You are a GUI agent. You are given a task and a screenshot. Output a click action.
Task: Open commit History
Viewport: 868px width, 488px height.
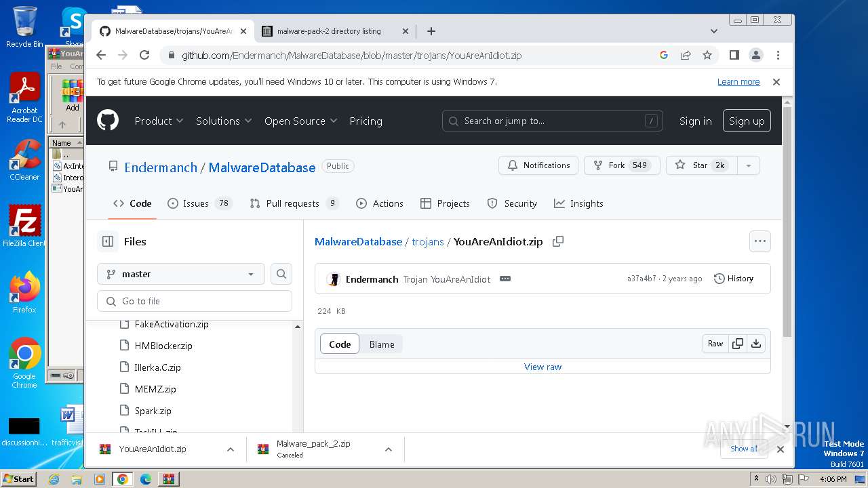[x=734, y=279]
